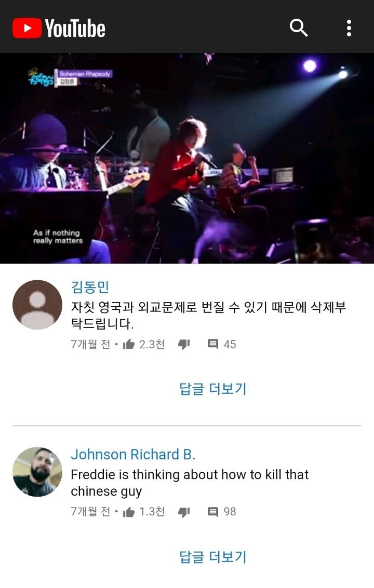Screen dimensions: 374x588
Task: Click the 2.3천 like count
Action: tap(152, 344)
